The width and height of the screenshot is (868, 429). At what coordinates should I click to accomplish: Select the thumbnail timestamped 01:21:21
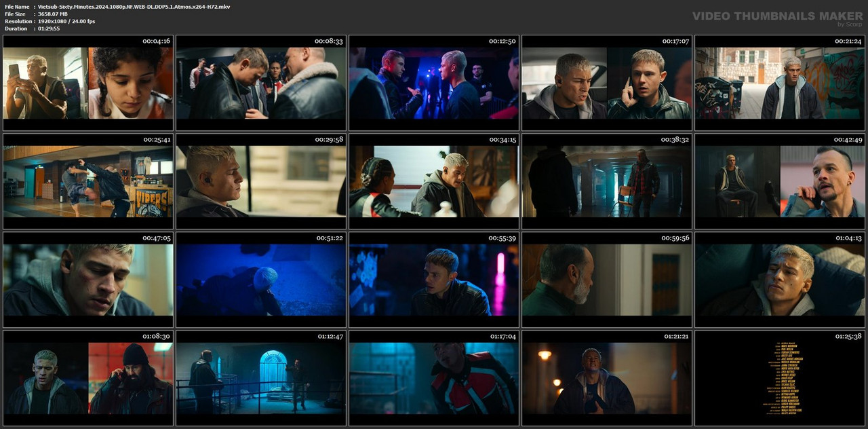[x=607, y=378]
